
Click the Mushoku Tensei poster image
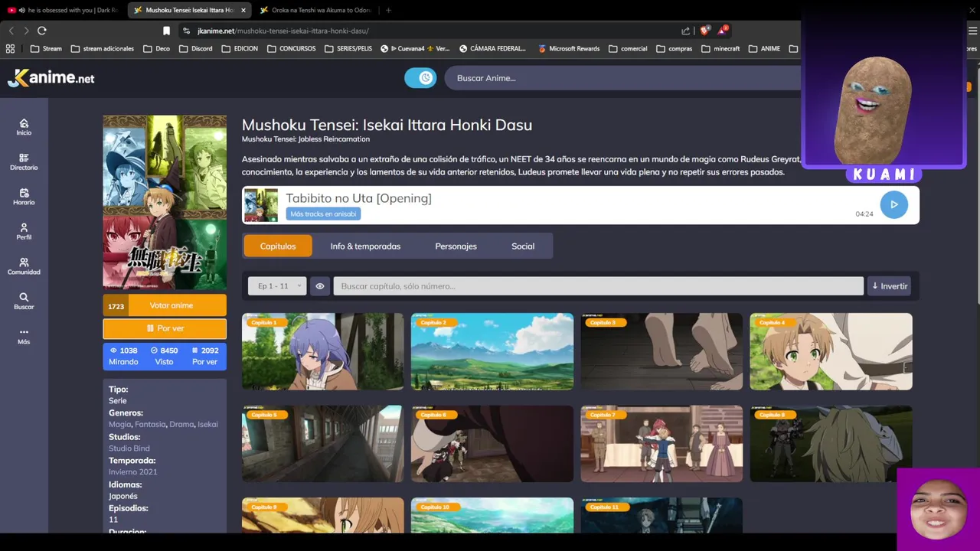tap(165, 202)
